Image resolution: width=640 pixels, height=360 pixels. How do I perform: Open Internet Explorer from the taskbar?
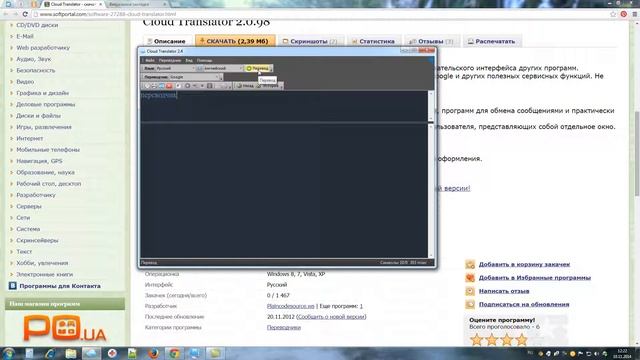pos(50,353)
